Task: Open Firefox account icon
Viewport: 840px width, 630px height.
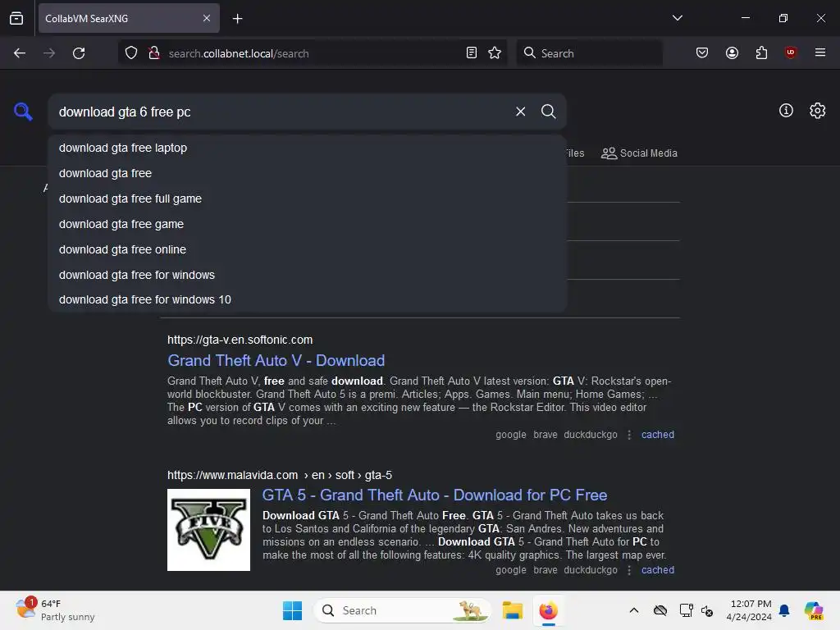Action: [x=732, y=53]
